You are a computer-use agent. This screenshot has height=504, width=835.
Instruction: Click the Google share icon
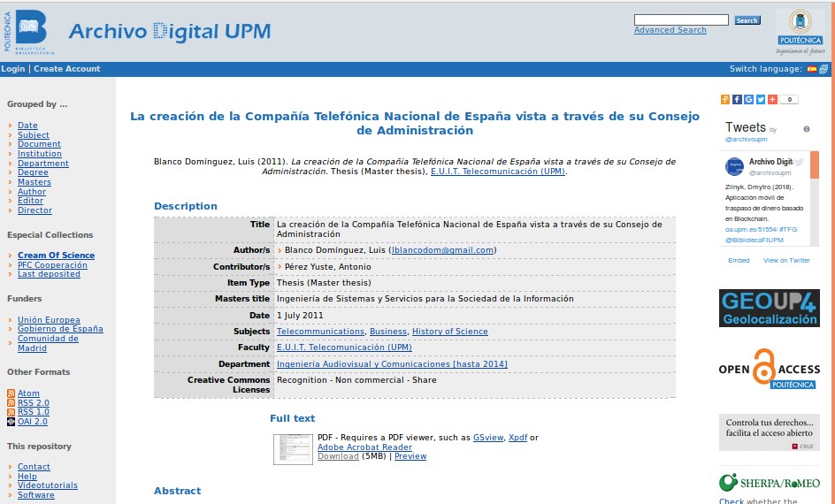pyautogui.click(x=748, y=100)
